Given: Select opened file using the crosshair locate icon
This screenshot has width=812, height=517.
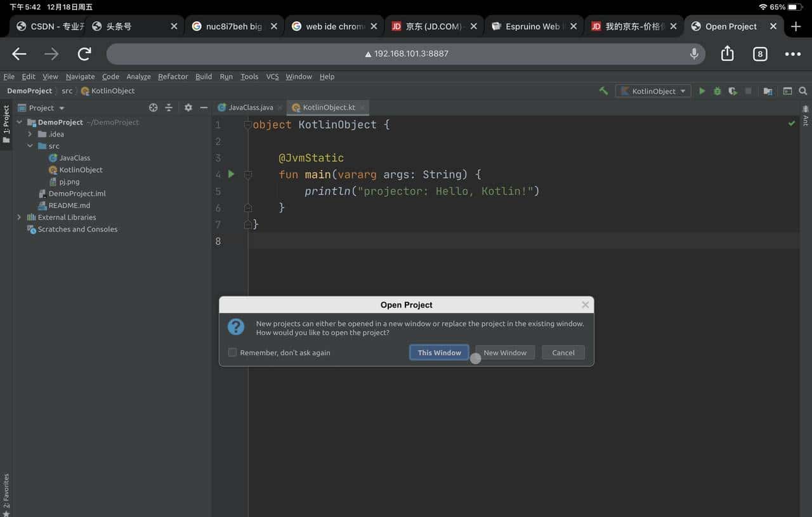Looking at the screenshot, I should pyautogui.click(x=153, y=108).
